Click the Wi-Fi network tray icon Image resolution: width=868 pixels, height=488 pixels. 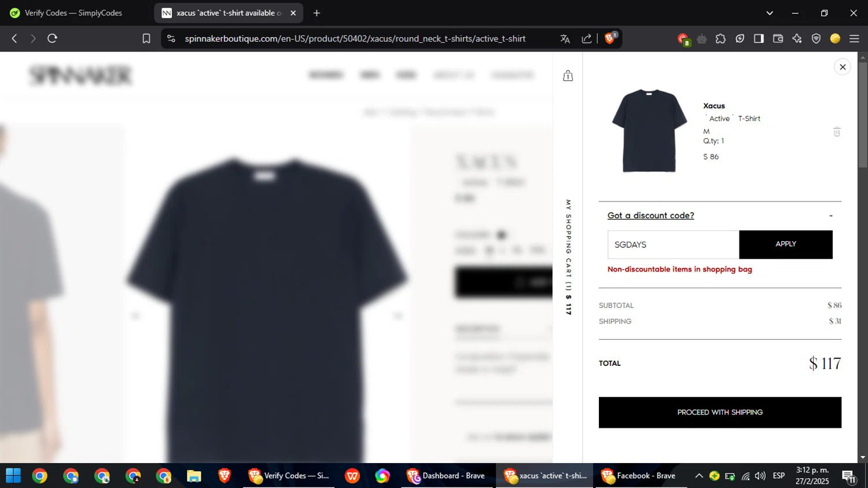pyautogui.click(x=745, y=476)
